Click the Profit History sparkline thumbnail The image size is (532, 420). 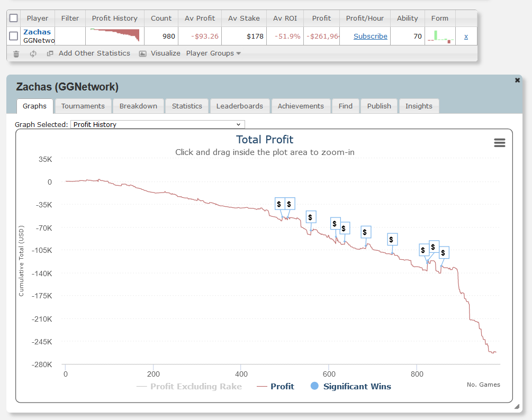[115, 35]
